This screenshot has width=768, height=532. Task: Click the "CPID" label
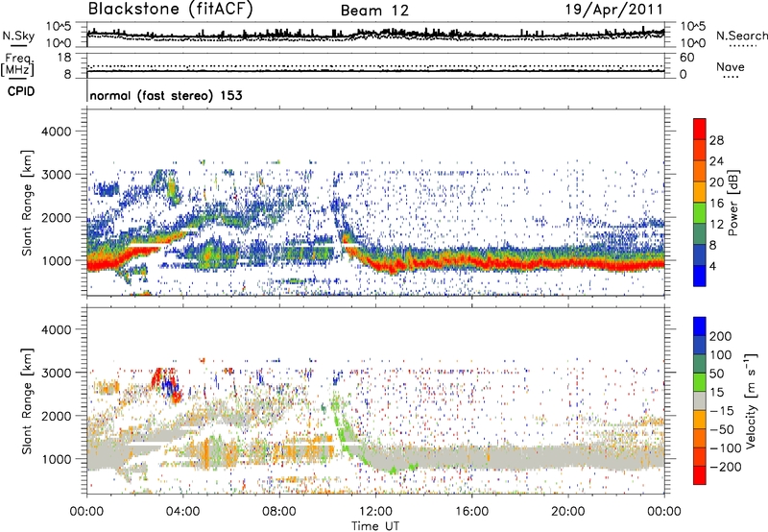pyautogui.click(x=21, y=91)
